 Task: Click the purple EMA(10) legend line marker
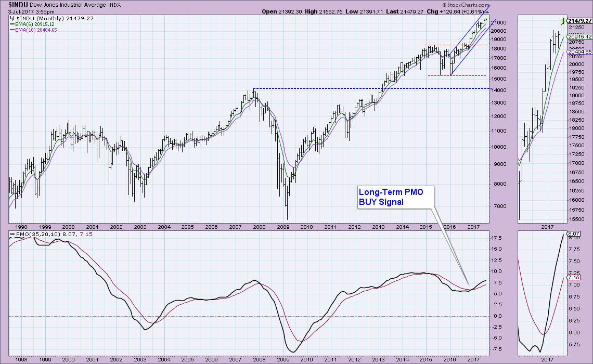12,30
